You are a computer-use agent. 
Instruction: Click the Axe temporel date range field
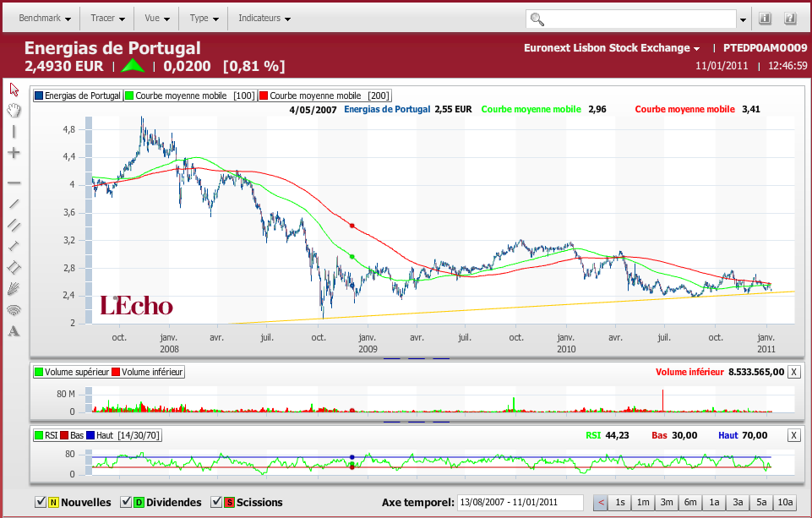(x=520, y=502)
